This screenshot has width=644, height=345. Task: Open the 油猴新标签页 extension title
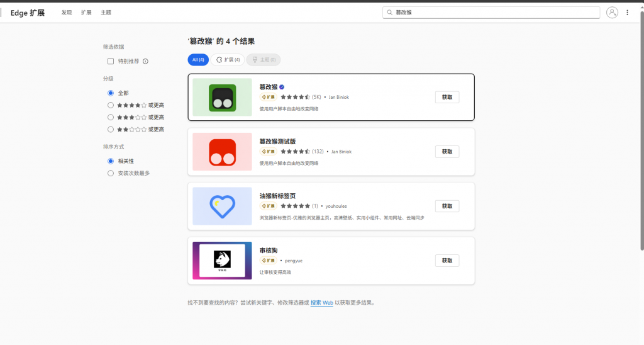pos(277,196)
